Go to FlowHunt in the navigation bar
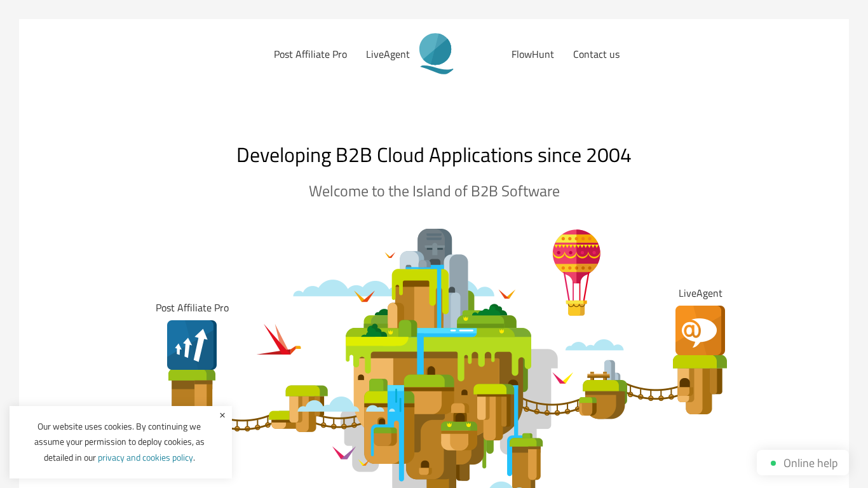 click(x=532, y=55)
